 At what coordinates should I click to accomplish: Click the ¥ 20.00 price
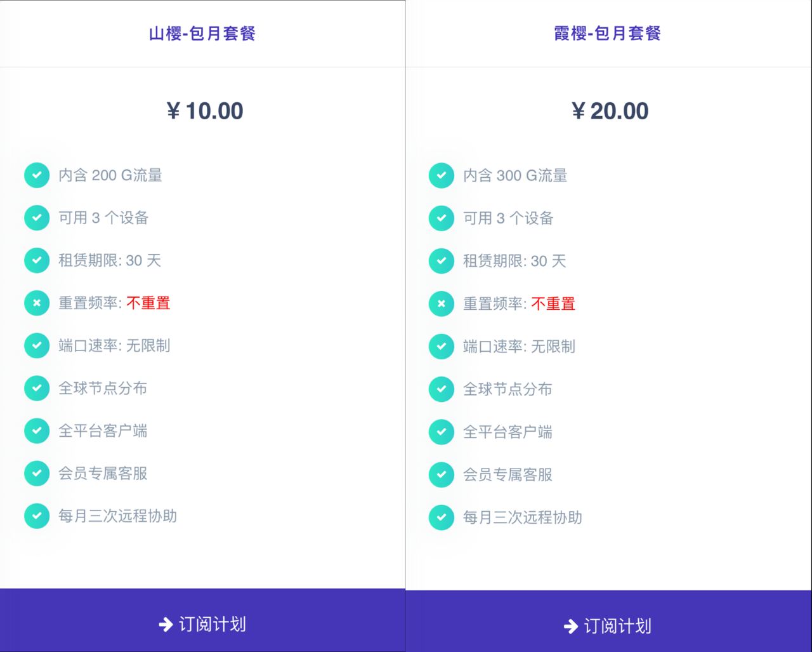(x=610, y=111)
